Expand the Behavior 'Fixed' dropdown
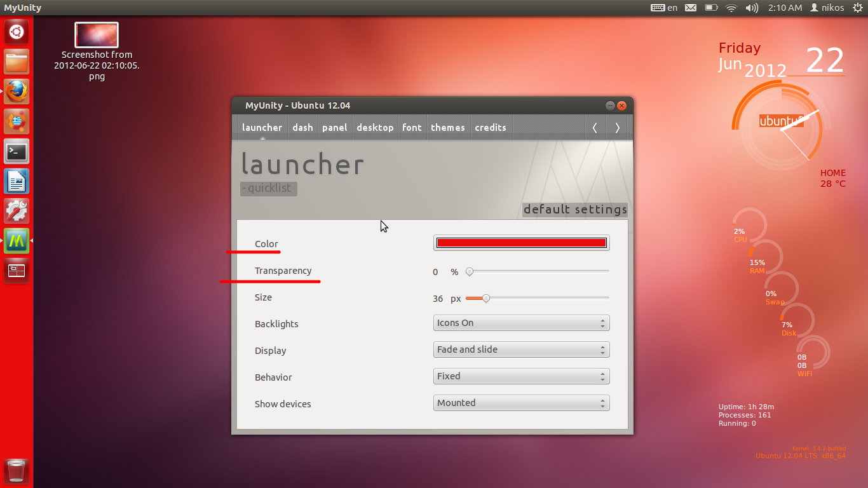Screen dimensions: 868x488 521,376
